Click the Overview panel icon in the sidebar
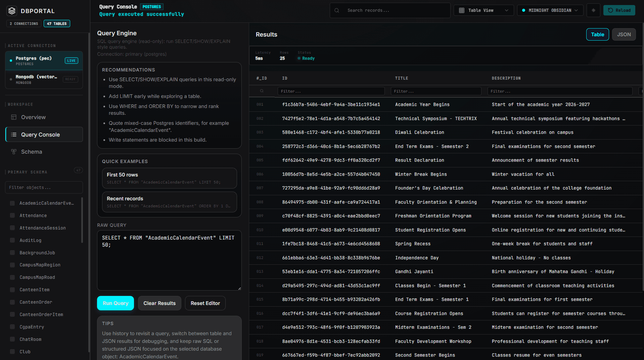 [14, 117]
